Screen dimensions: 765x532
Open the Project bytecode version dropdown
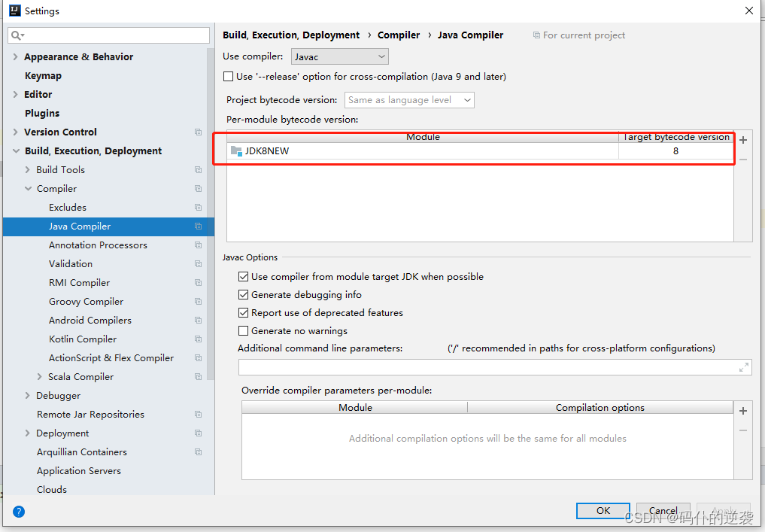(x=409, y=100)
